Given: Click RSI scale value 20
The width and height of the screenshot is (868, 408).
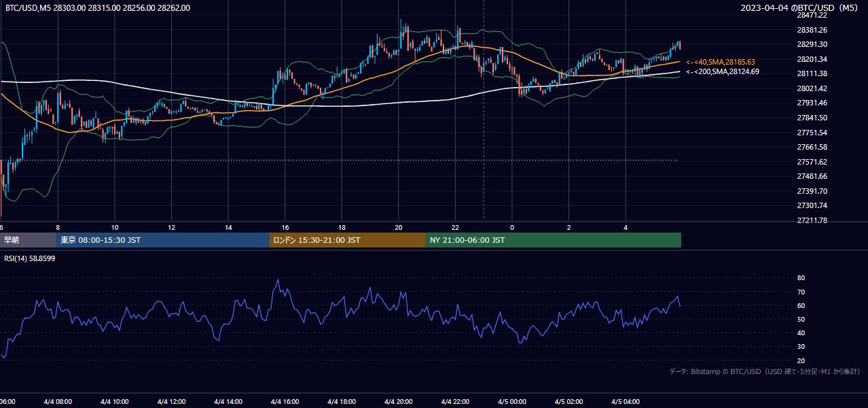Looking at the screenshot, I should click(x=801, y=360).
